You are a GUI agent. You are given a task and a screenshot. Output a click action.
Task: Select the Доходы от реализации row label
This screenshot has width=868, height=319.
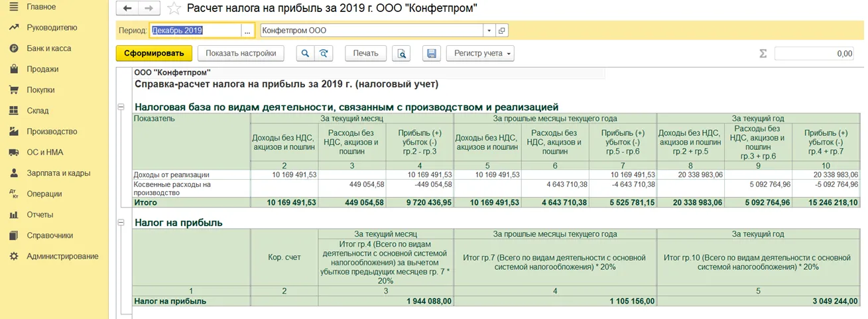[x=191, y=175]
